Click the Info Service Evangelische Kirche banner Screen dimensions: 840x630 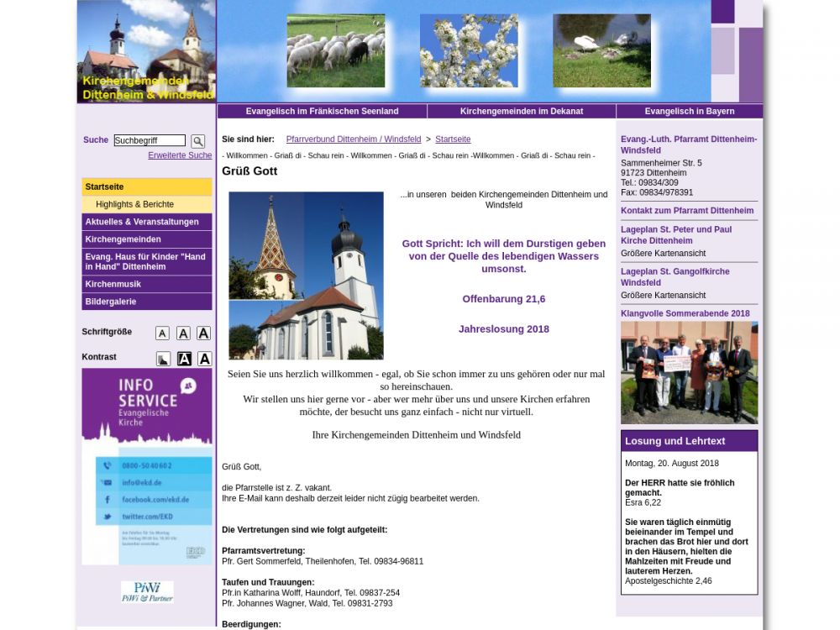(x=147, y=466)
